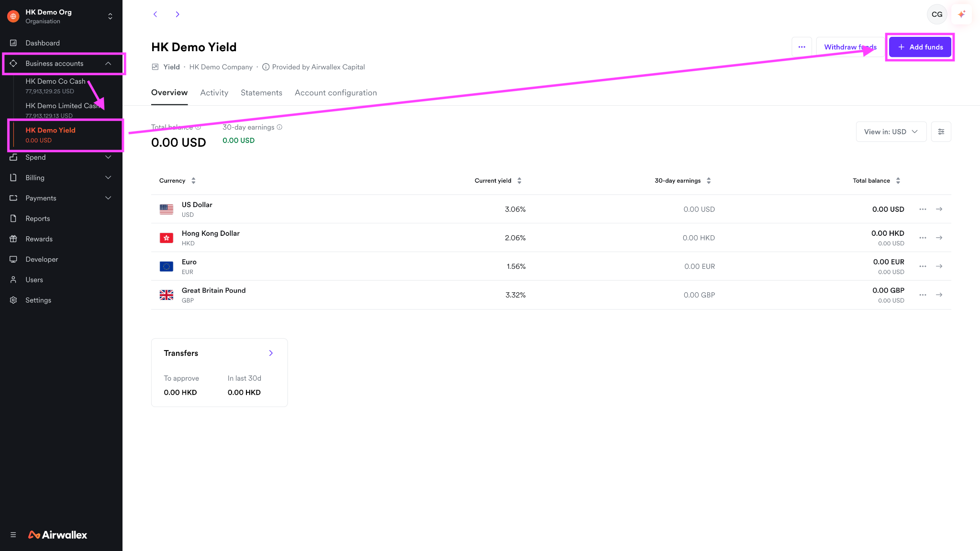Image resolution: width=980 pixels, height=551 pixels.
Task: Switch to the Account configuration tab
Action: click(336, 93)
